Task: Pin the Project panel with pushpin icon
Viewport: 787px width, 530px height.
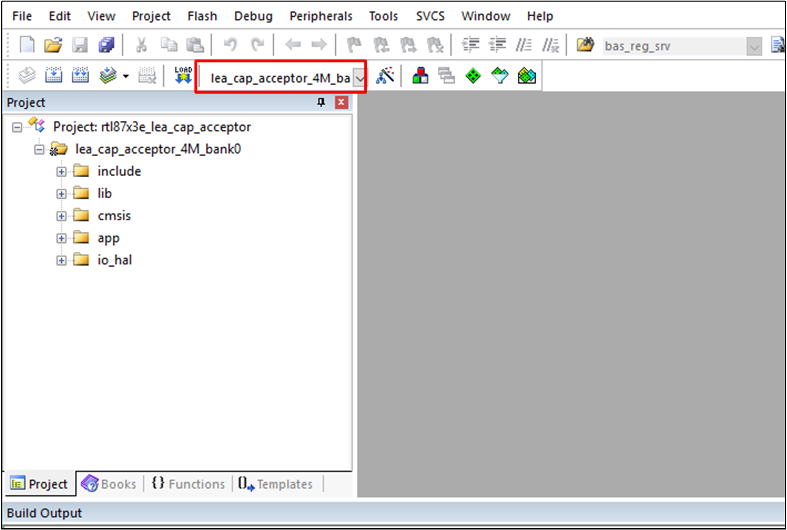Action: 321,102
